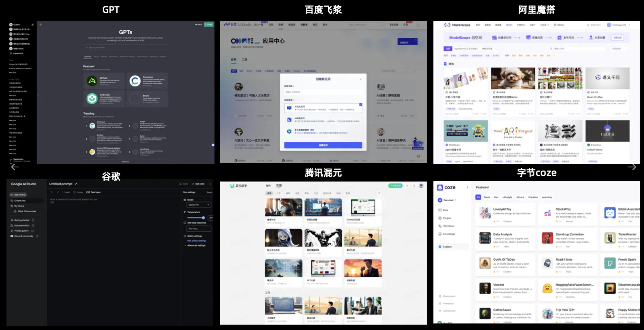Select the Tools category tab in coze

487,197
